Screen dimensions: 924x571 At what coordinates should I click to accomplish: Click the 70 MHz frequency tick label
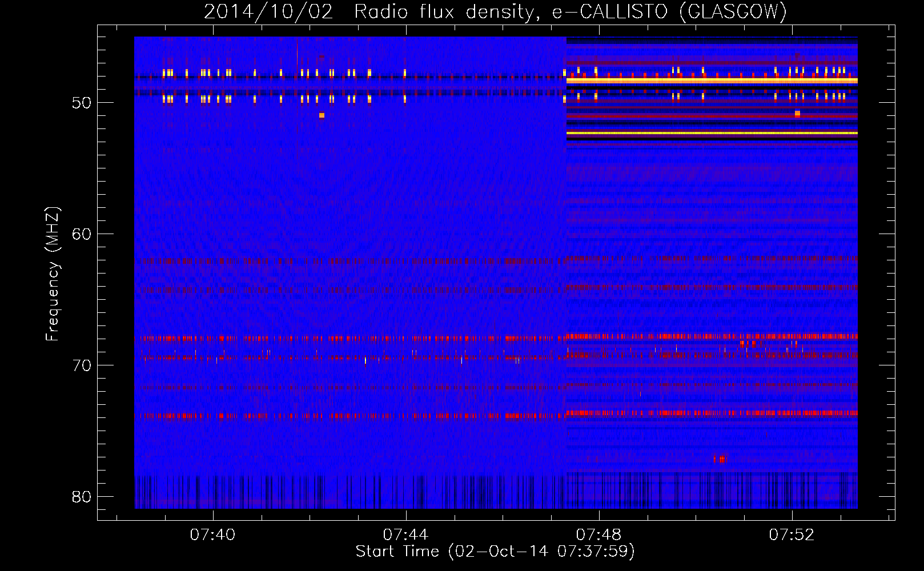[x=82, y=365]
